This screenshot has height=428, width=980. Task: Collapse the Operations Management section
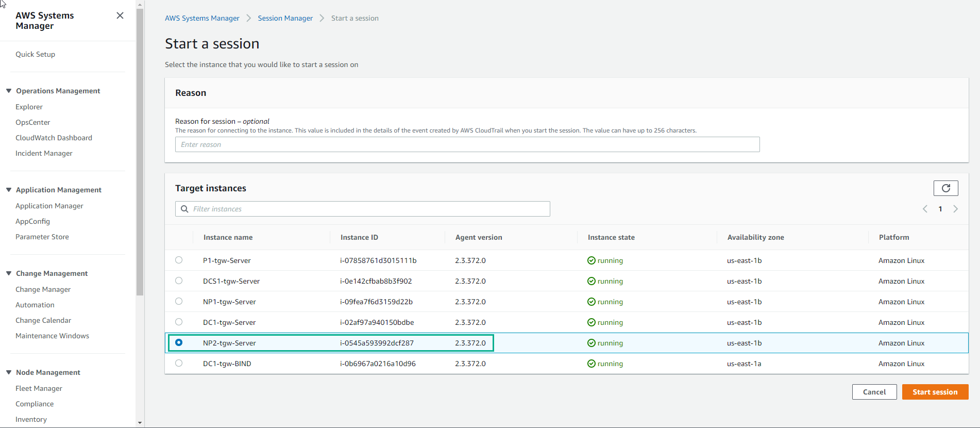click(9, 91)
